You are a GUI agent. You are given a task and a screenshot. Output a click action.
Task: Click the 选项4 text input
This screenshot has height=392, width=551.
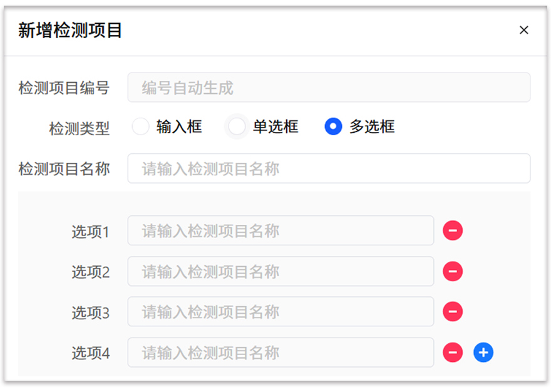[281, 353]
